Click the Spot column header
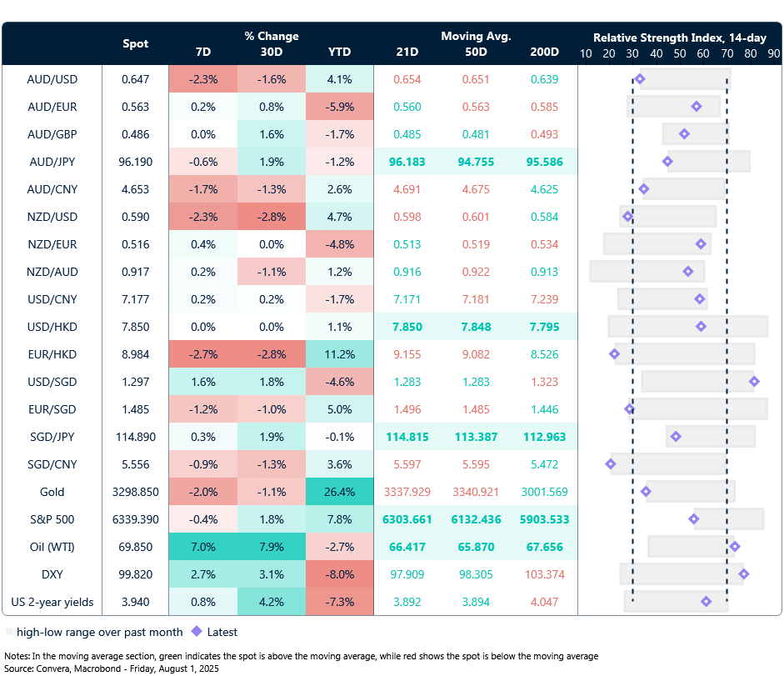784x676 pixels. tap(136, 43)
